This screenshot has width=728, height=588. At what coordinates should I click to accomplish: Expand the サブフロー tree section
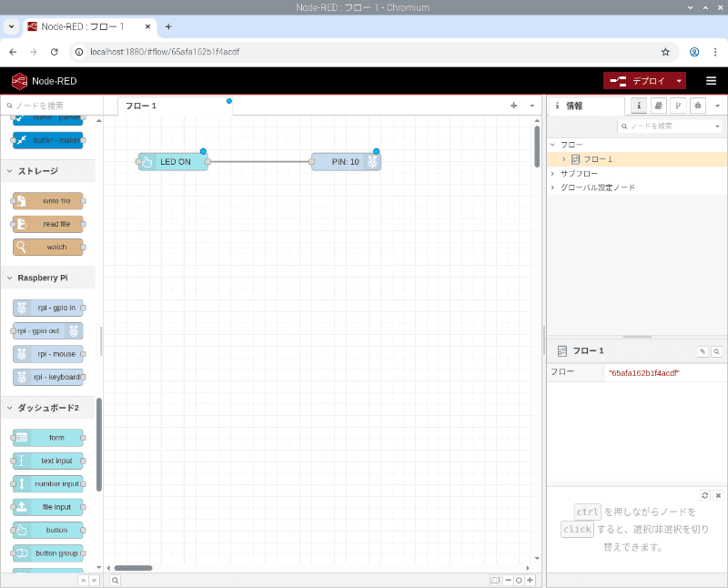tap(553, 174)
